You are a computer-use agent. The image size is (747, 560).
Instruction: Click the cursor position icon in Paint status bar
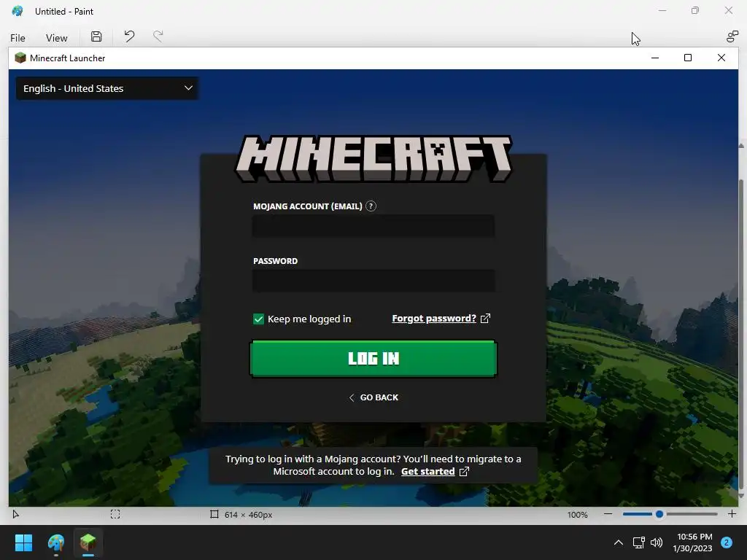tap(16, 514)
